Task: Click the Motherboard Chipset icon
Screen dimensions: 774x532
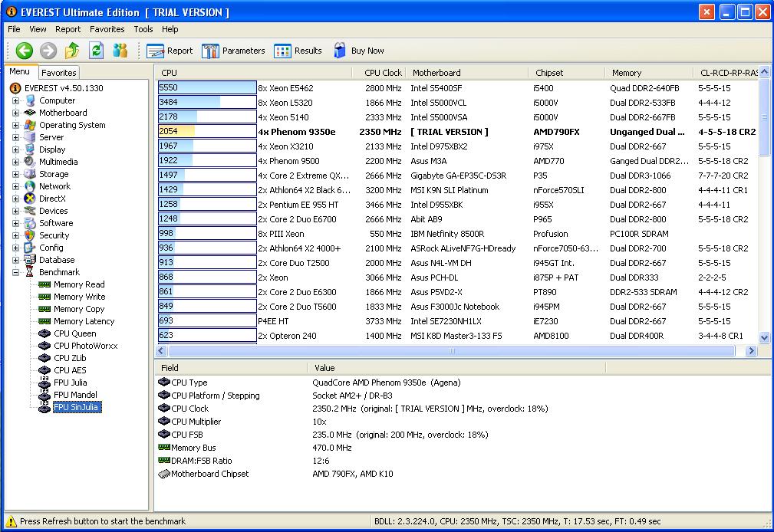Action: 164,474
